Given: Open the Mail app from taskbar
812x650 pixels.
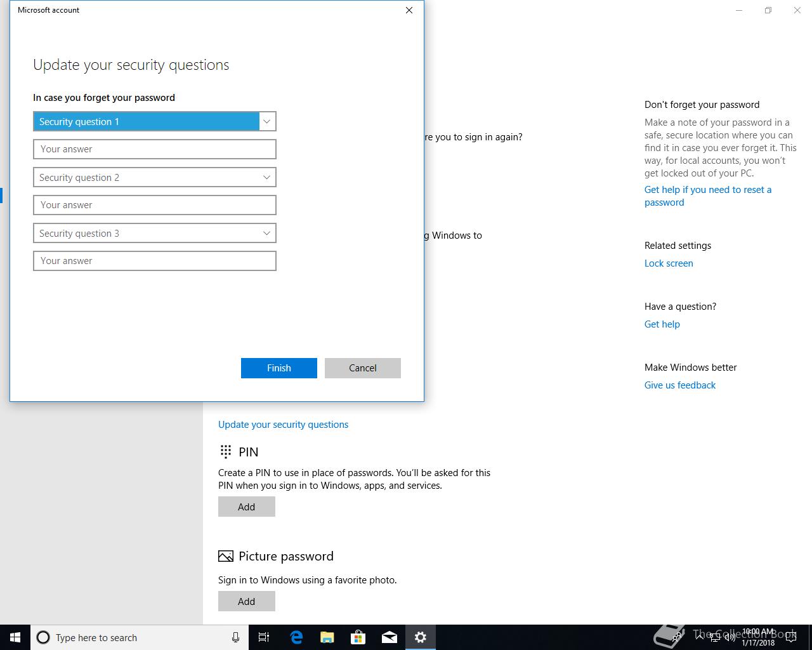Looking at the screenshot, I should point(389,637).
